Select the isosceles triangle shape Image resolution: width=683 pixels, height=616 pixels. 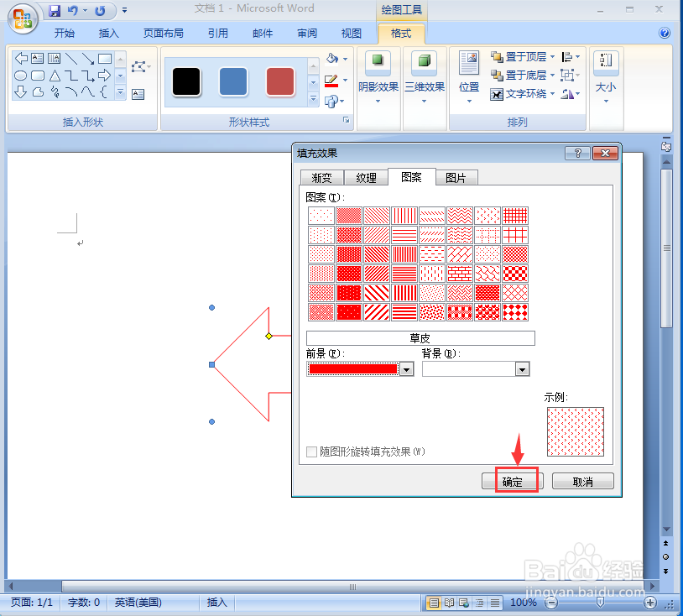pos(55,76)
